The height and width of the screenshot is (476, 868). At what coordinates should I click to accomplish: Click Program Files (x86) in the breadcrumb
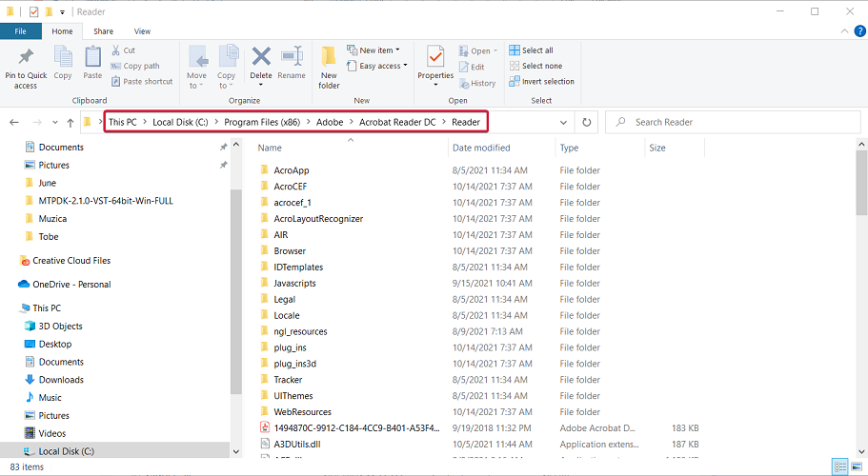pyautogui.click(x=262, y=122)
